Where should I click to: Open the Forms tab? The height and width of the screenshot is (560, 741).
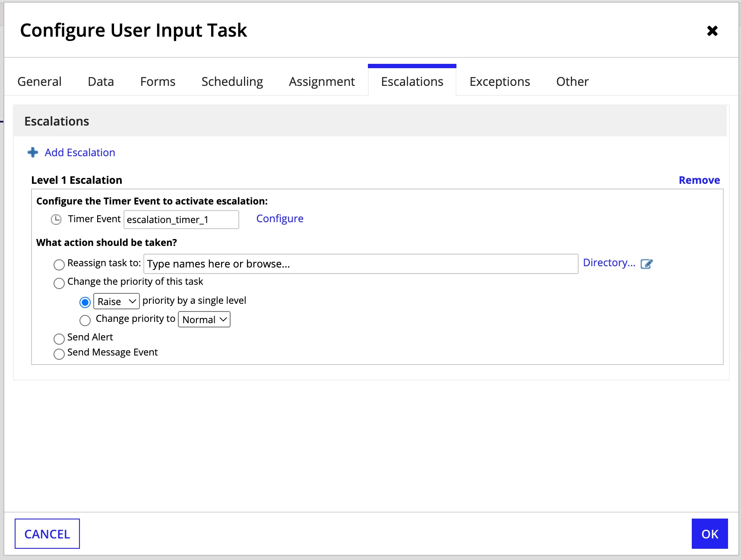[x=158, y=82]
